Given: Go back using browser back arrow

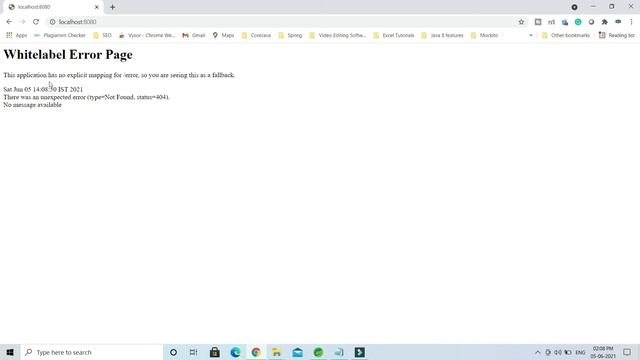Looking at the screenshot, I should point(9,22).
